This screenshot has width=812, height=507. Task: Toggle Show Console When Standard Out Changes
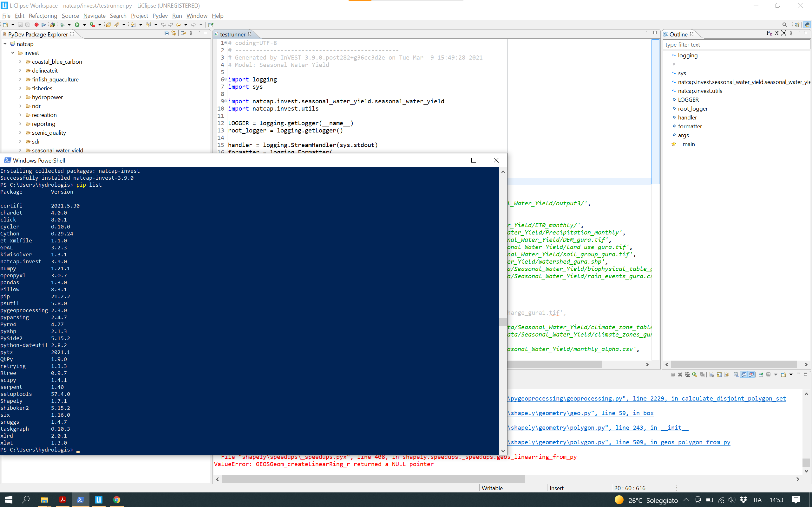coord(743,375)
